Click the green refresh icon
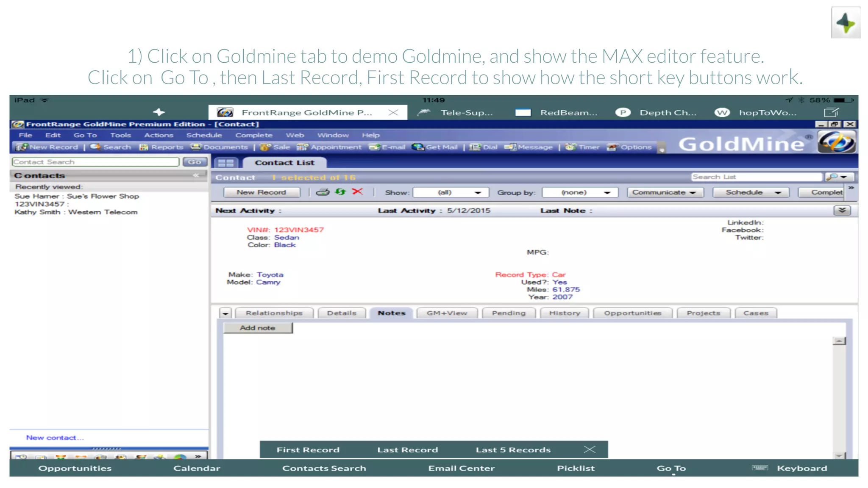The image size is (868, 488). [340, 192]
